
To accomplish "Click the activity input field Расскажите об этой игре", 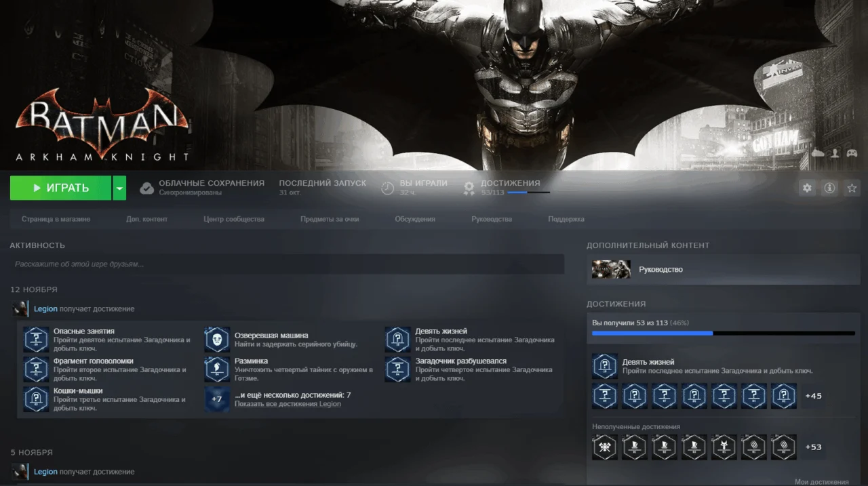I will pos(287,264).
